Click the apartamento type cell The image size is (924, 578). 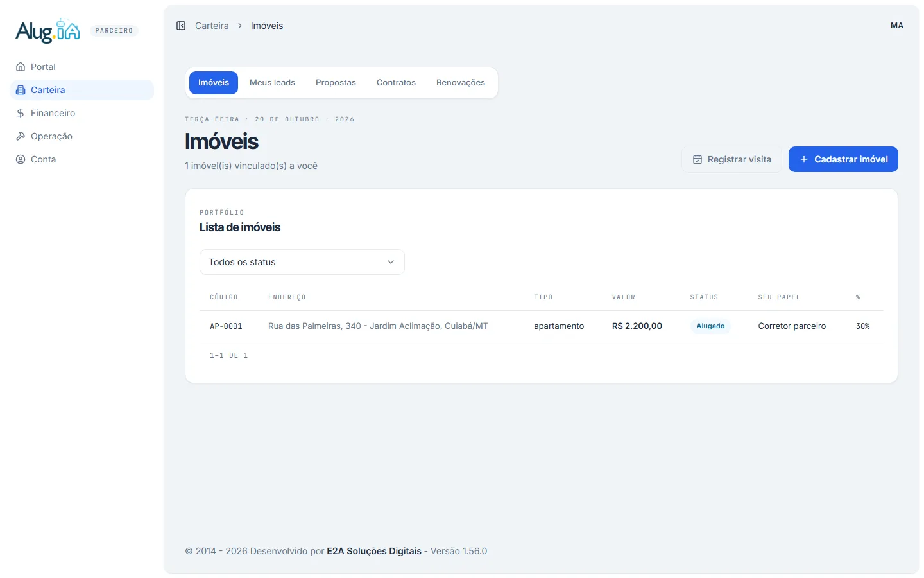pos(559,326)
